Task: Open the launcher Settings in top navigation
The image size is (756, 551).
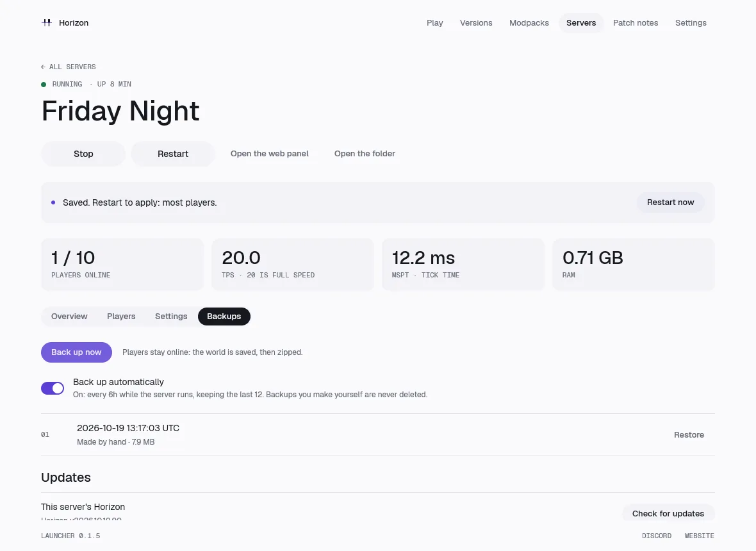Action: point(691,22)
